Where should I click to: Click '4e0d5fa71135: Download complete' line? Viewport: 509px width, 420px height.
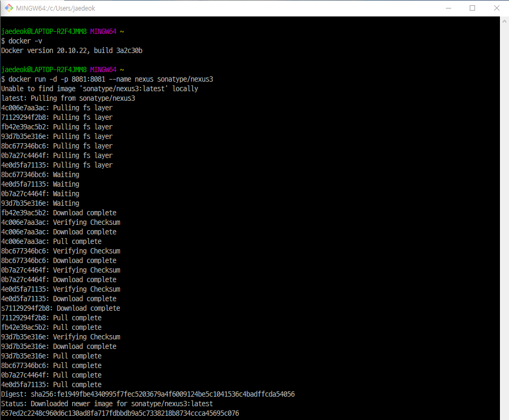[x=59, y=299]
